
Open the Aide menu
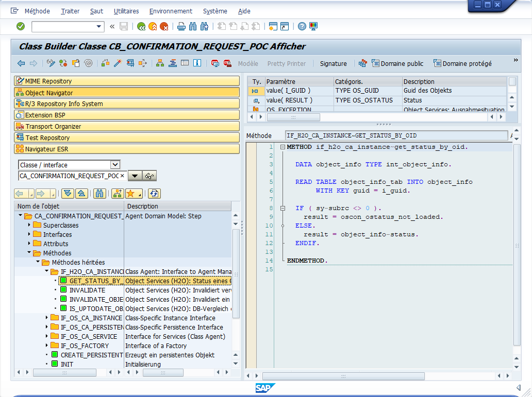click(244, 11)
